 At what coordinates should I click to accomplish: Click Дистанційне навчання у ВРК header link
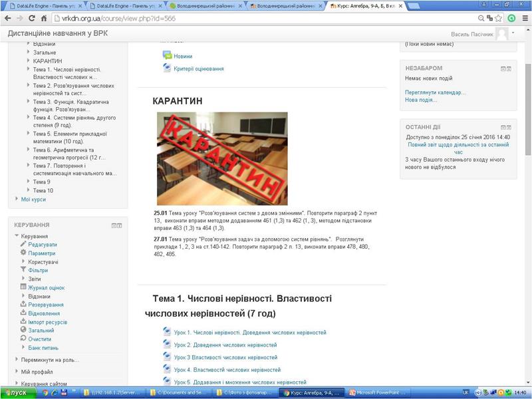[58, 33]
